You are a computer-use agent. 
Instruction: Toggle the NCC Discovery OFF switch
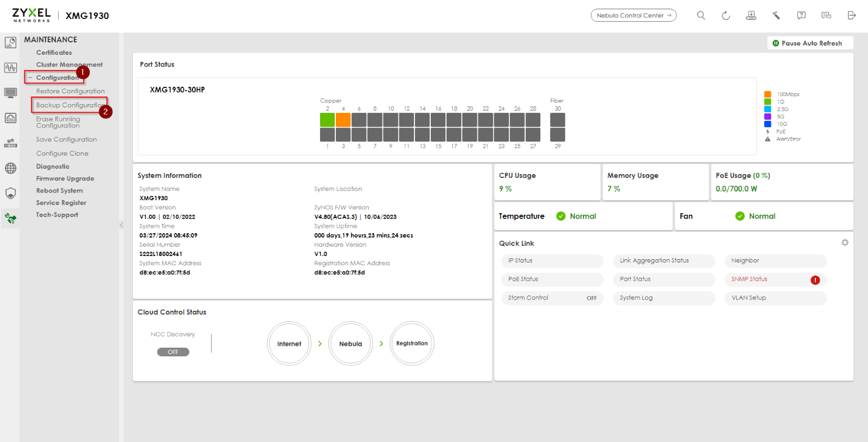point(173,352)
